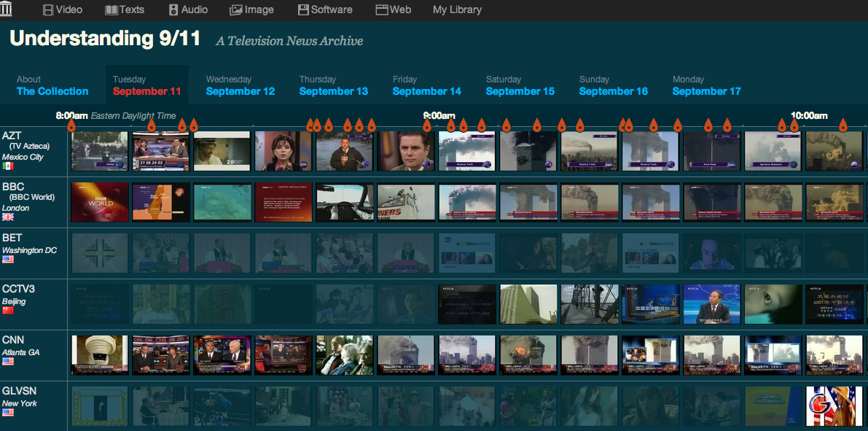This screenshot has height=431, width=868.
Task: Switch to Friday September 14 tab
Action: (427, 85)
